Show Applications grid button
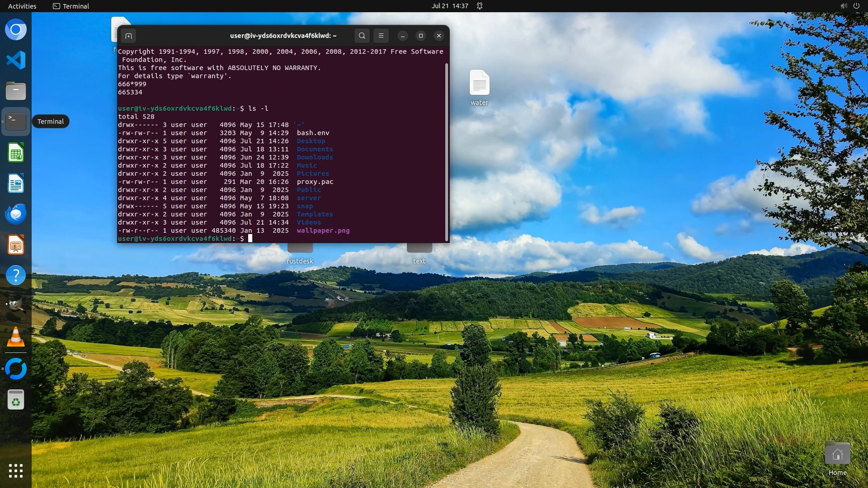The height and width of the screenshot is (488, 868). click(16, 471)
